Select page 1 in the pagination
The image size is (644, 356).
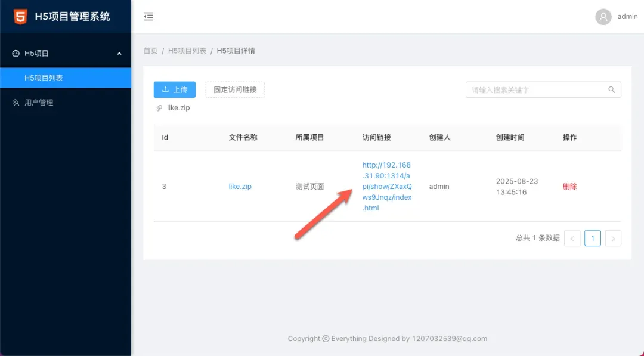593,239
